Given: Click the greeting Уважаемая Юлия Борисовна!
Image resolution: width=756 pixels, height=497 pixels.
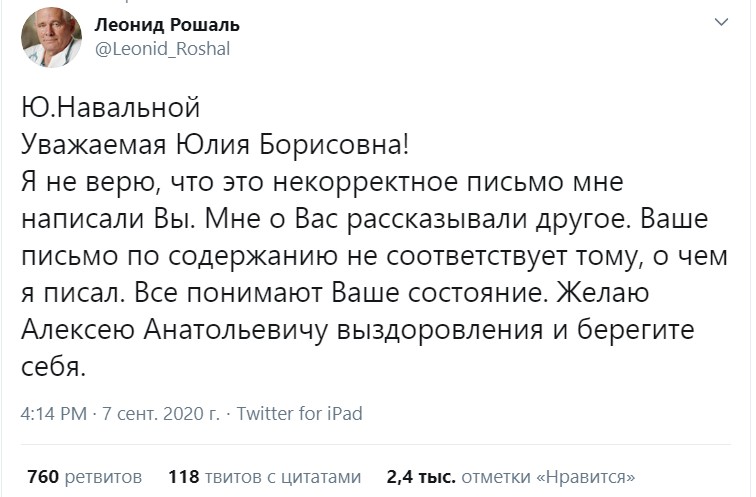Looking at the screenshot, I should coord(215,145).
